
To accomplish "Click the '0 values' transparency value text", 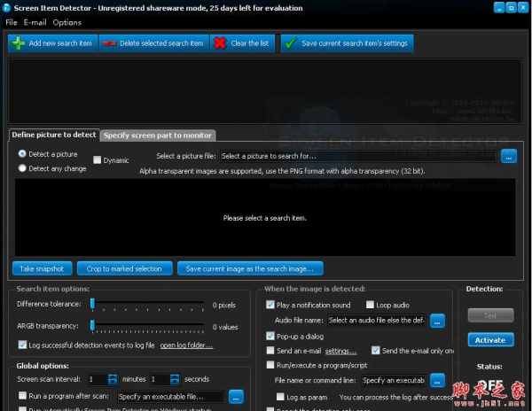I will (225, 327).
